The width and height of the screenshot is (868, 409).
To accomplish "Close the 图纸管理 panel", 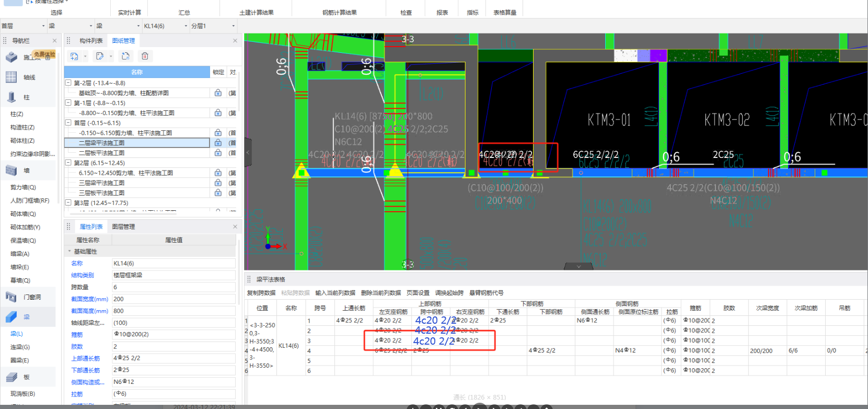I will click(x=235, y=40).
